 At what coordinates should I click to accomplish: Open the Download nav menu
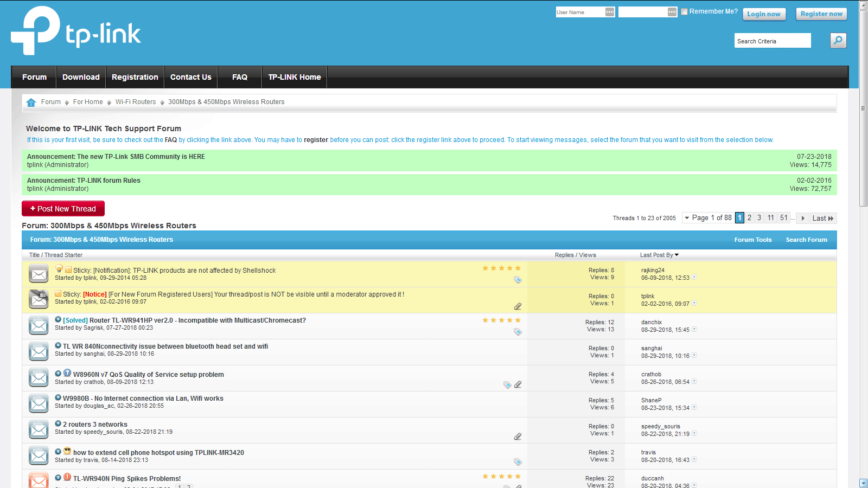[x=81, y=77]
